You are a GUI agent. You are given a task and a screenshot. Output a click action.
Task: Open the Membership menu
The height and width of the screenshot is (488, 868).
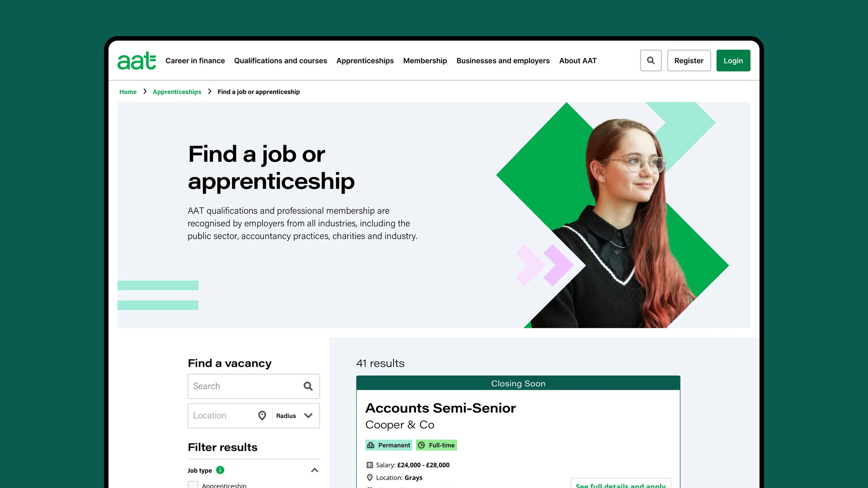coord(425,61)
